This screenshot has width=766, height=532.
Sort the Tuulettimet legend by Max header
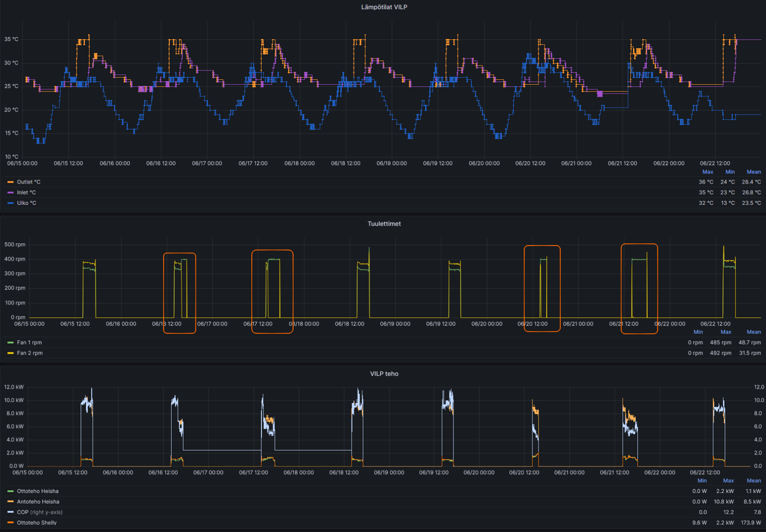726,332
